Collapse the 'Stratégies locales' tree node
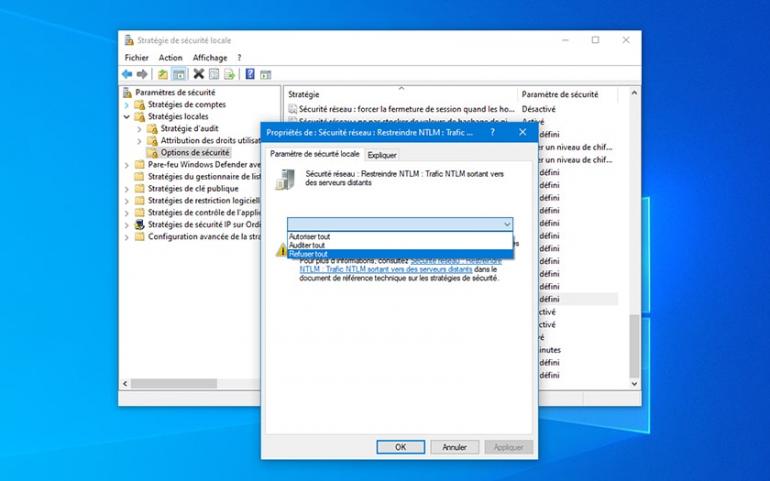Screen dimensions: 770x481 point(126,117)
